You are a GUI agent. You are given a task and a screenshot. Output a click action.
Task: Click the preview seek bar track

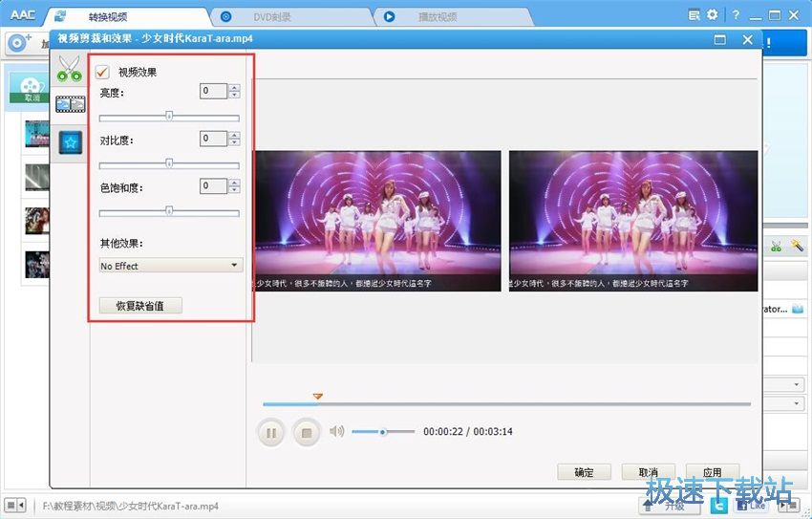point(507,404)
